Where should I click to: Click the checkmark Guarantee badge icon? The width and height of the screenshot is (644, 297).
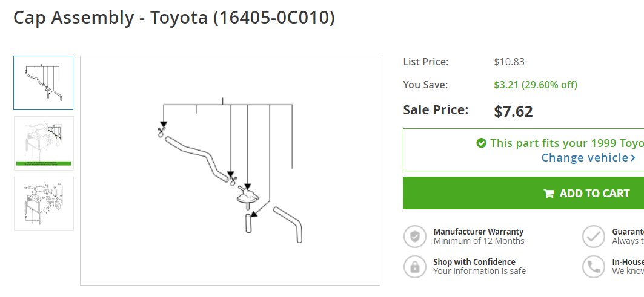tap(594, 237)
